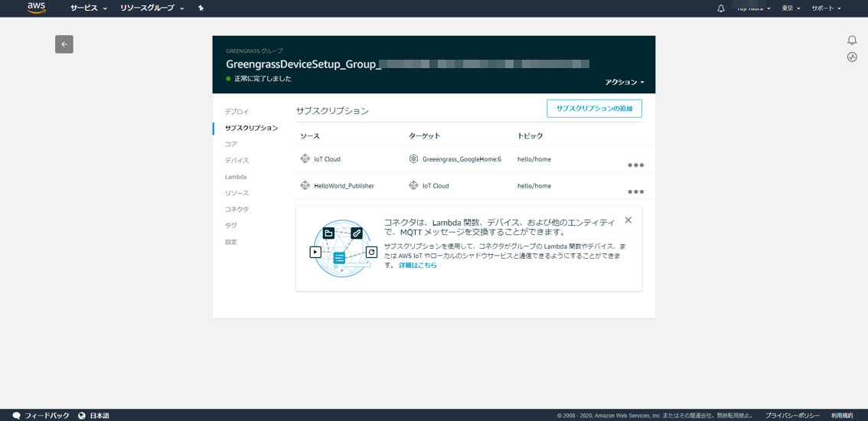Image resolution: width=868 pixels, height=421 pixels.
Task: Click the ソース column header
Action: click(x=310, y=135)
